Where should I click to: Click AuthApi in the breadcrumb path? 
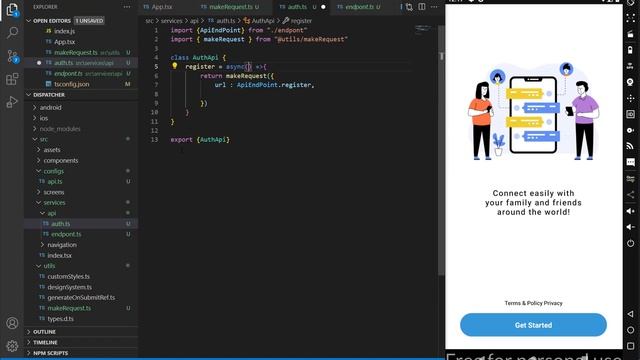pyautogui.click(x=263, y=21)
